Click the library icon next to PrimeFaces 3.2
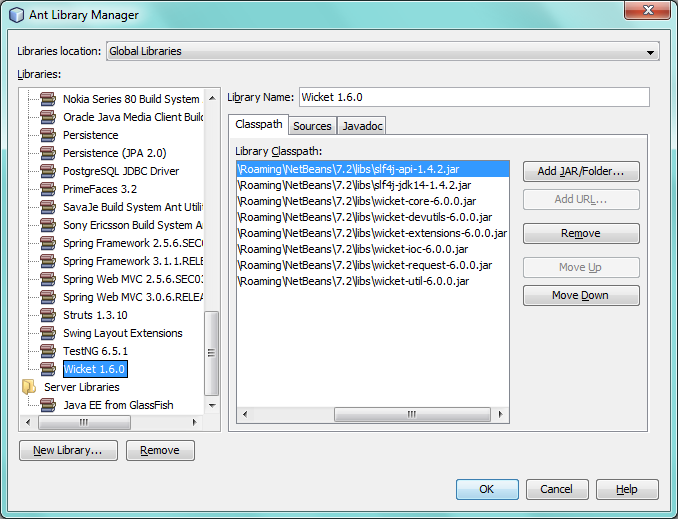Image resolution: width=678 pixels, height=519 pixels. (48, 189)
